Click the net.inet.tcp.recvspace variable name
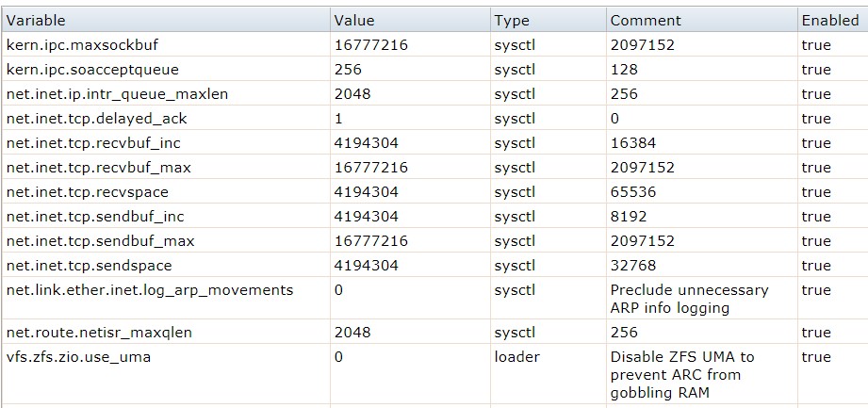Screen dimensions: 868x408 pos(89,192)
